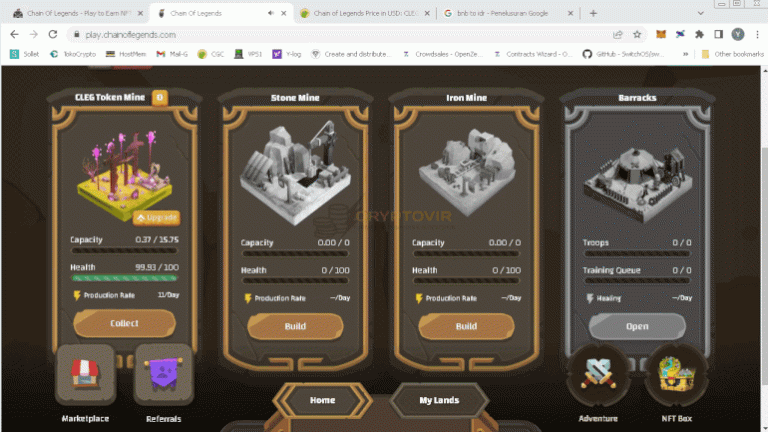Click the play.chainoflegends.com address bar
This screenshot has width=768, height=432.
click(x=343, y=34)
